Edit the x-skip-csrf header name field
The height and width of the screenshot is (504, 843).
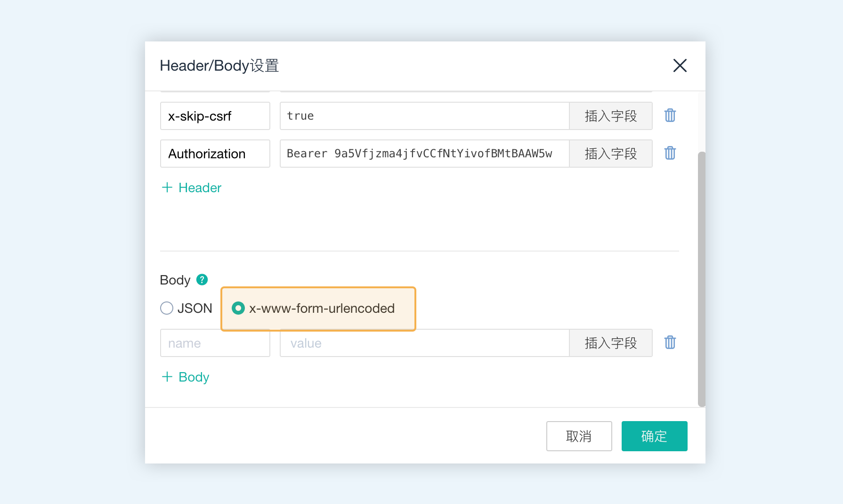(x=215, y=116)
